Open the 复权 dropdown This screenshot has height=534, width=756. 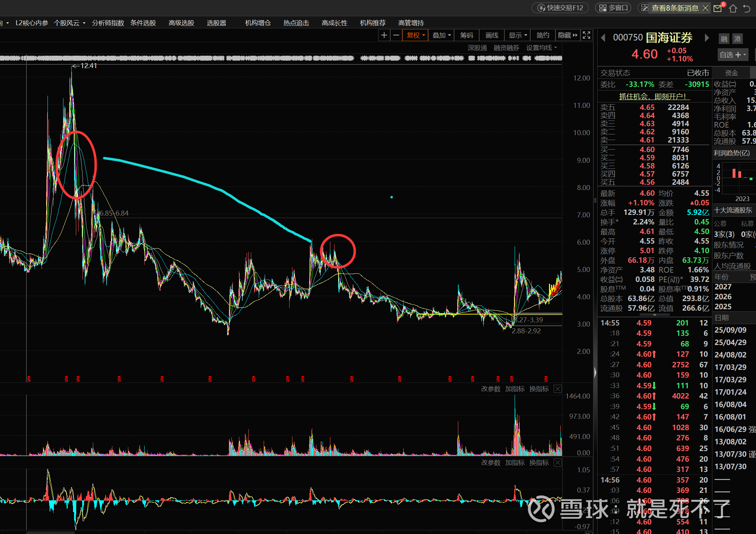click(415, 35)
